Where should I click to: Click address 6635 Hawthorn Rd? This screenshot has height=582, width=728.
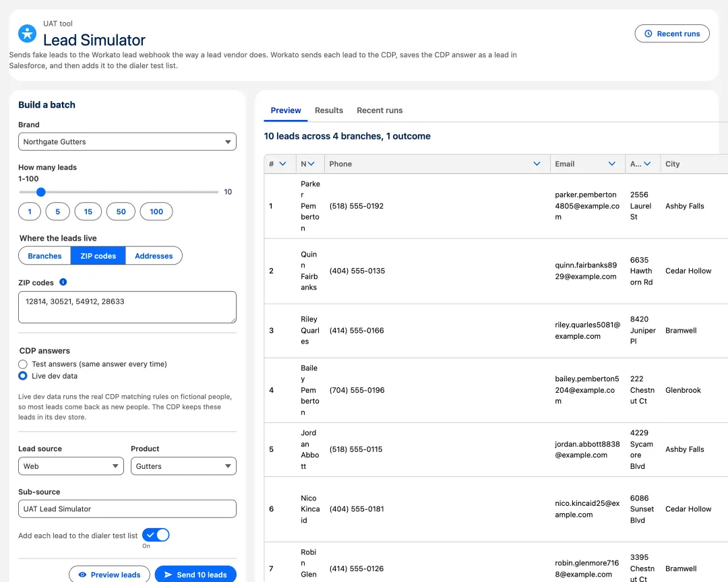(x=641, y=271)
